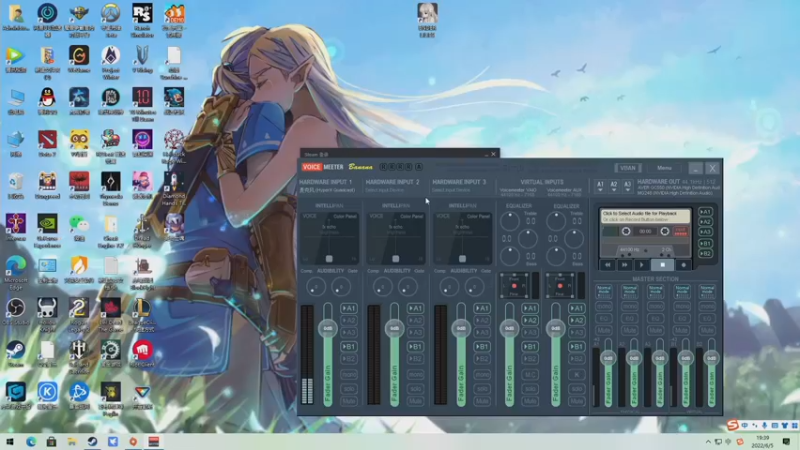The image size is (800, 450).
Task: Change Normal mode on last master bus
Action: click(x=707, y=292)
